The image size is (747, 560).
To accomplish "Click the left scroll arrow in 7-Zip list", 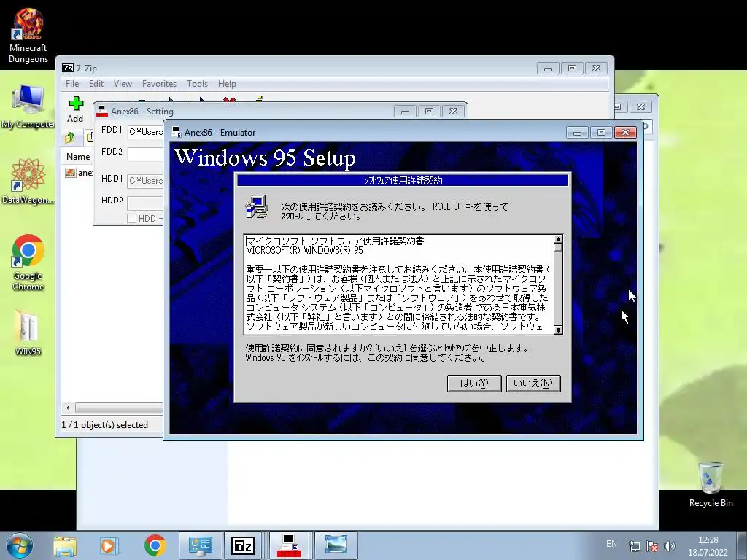I will click(68, 408).
